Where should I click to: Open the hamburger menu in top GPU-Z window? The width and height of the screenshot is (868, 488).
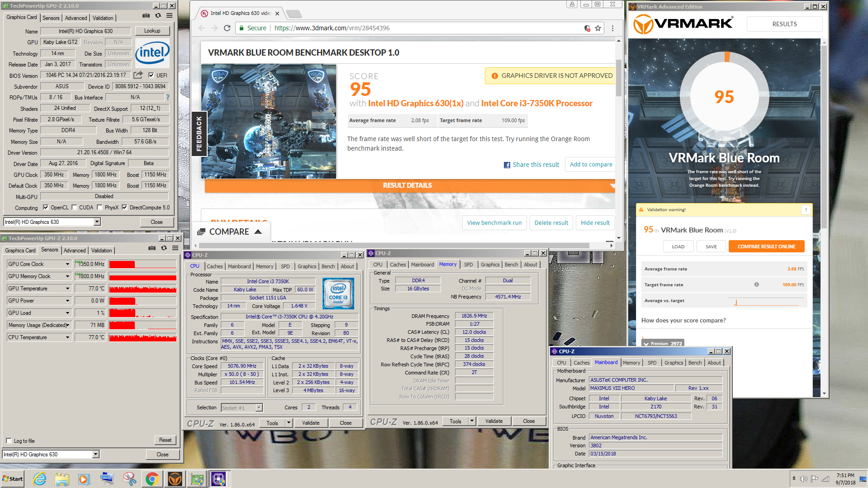169,15
